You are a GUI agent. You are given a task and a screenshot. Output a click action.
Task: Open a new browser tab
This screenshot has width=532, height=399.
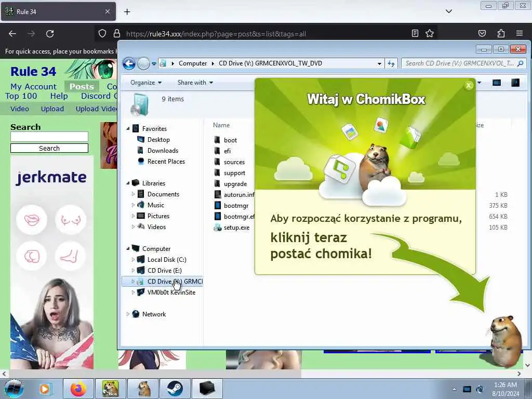tap(127, 12)
